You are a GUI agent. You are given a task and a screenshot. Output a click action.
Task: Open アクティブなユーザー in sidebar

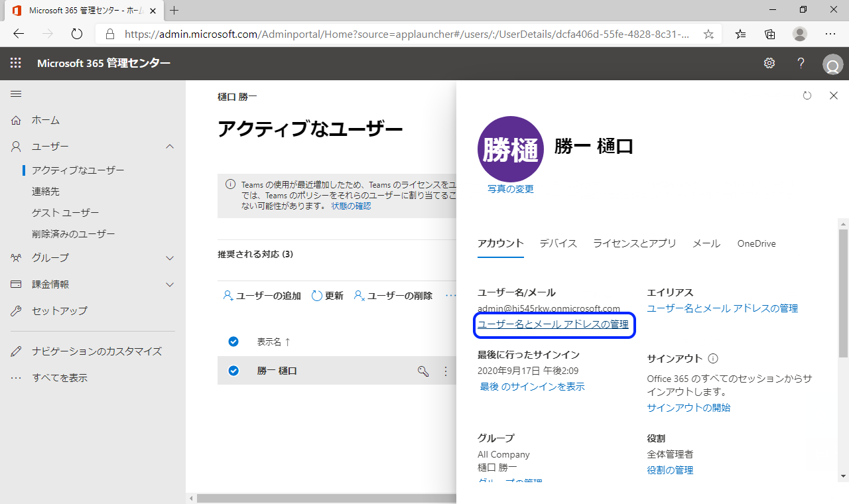78,170
